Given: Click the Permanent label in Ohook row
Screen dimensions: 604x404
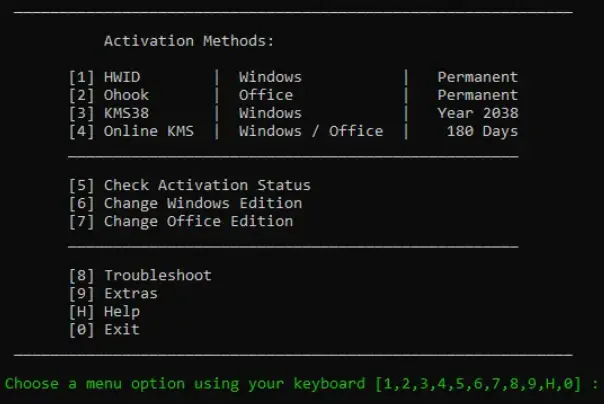Looking at the screenshot, I should click(478, 95).
